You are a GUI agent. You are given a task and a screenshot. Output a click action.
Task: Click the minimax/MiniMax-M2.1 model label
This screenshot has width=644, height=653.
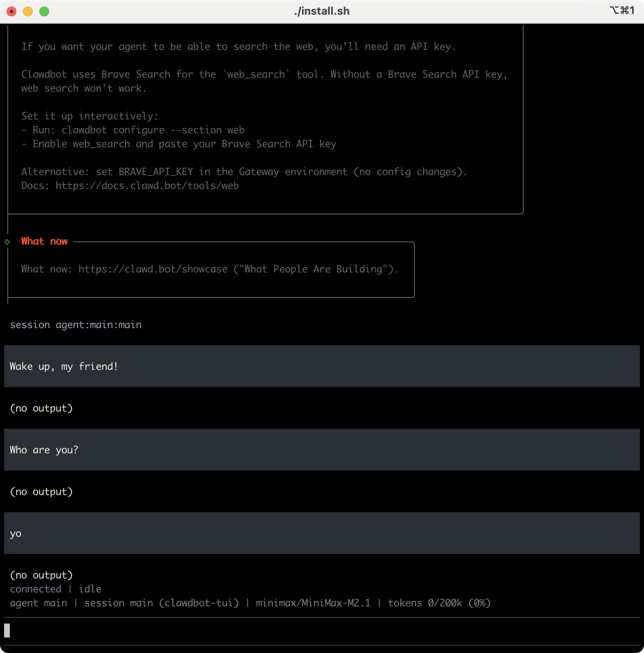coord(313,603)
